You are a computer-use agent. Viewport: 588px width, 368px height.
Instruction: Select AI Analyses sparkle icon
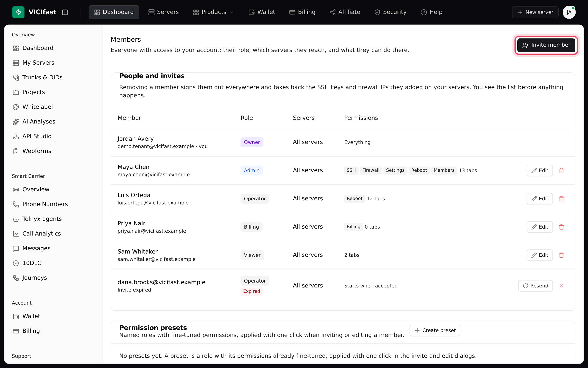tap(16, 122)
